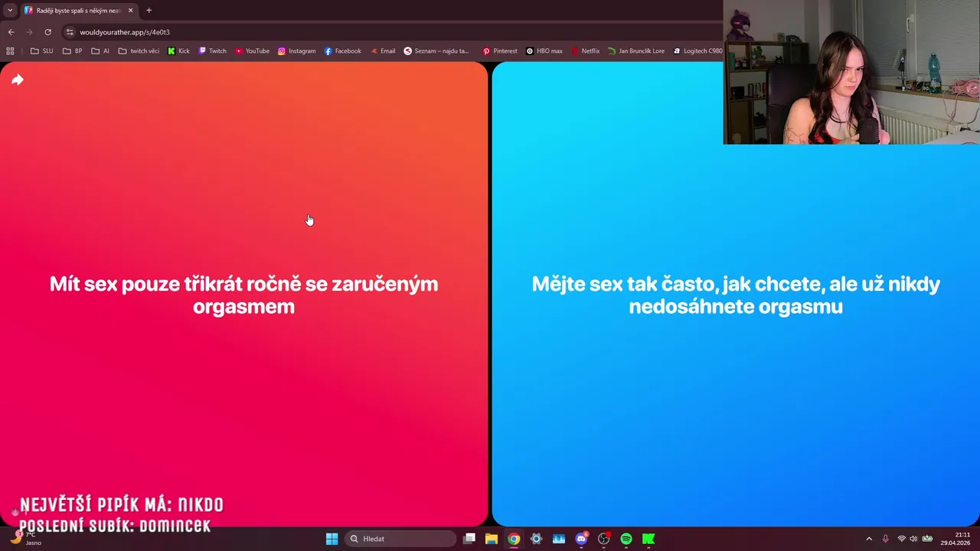The height and width of the screenshot is (551, 980).
Task: Open the HBO max bookmark
Action: pos(544,51)
